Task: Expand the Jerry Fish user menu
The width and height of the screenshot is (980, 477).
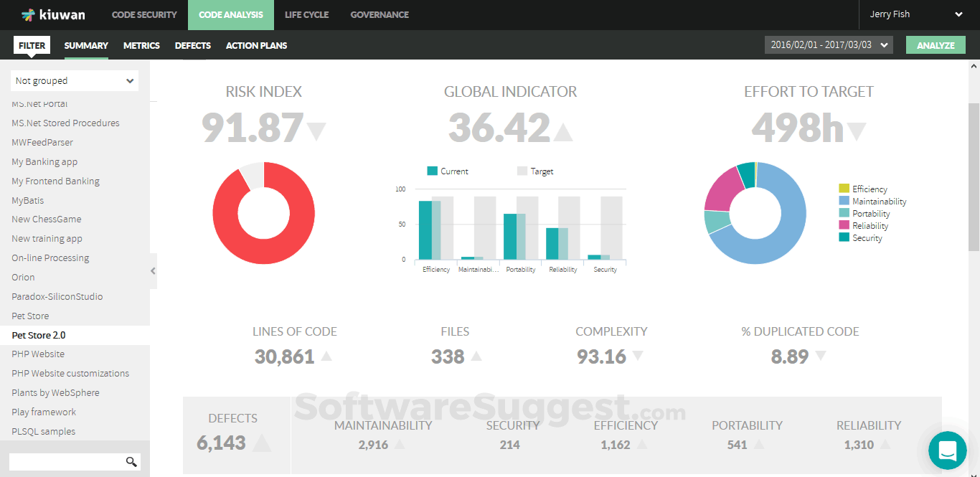Action: [916, 14]
